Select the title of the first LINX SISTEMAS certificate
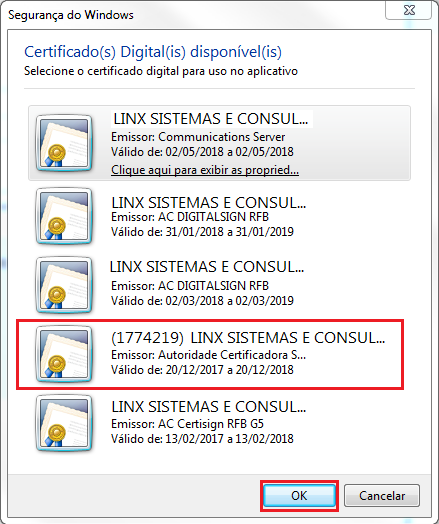 pyautogui.click(x=211, y=119)
